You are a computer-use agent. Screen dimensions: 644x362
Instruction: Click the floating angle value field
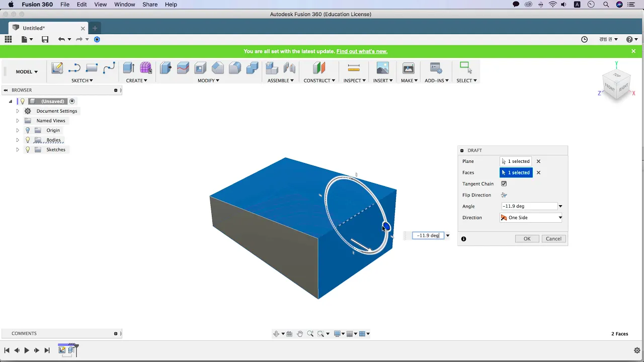pos(428,235)
